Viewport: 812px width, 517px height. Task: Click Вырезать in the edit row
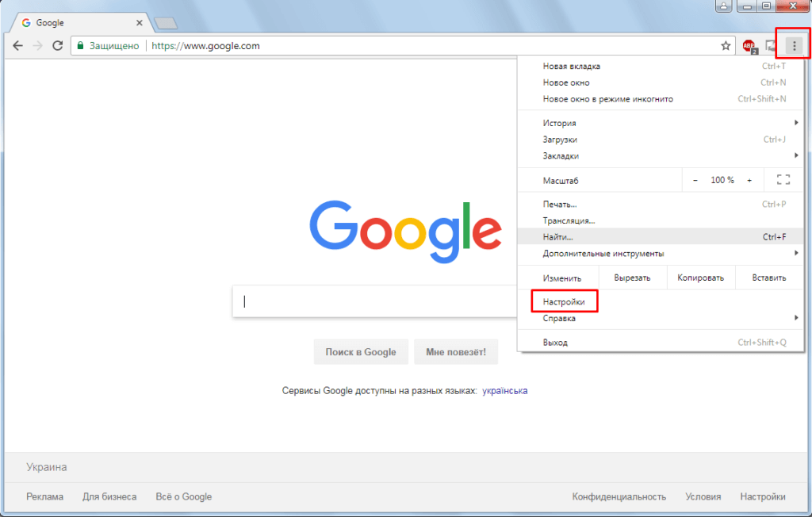pos(632,278)
